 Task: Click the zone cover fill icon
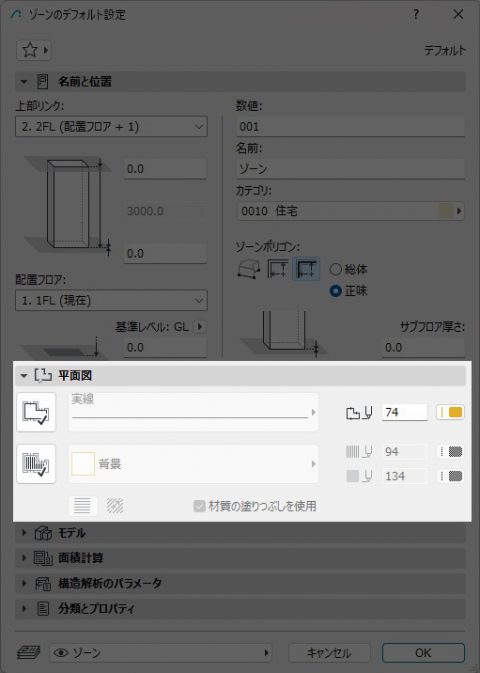pyautogui.click(x=36, y=464)
